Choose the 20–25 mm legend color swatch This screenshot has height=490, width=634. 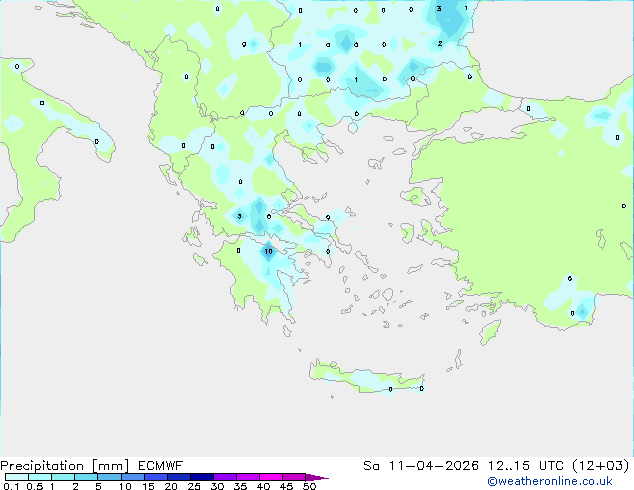coord(178,477)
